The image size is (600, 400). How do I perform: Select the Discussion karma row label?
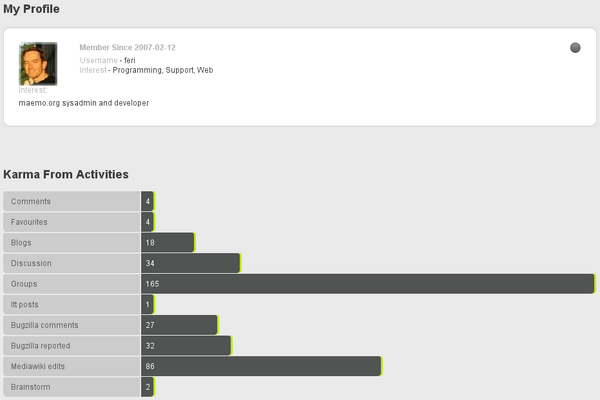pos(31,263)
